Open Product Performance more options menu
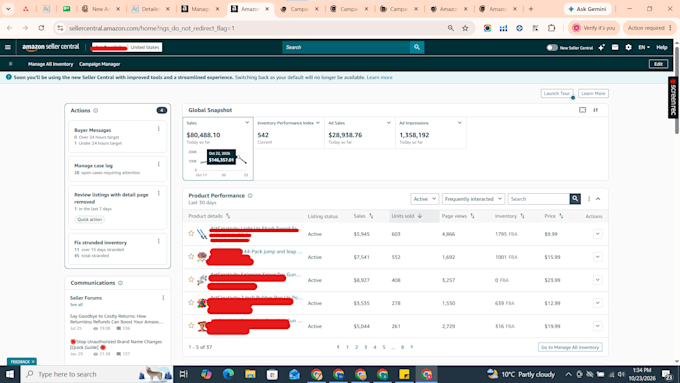Viewport: 680px width, 383px height. (589, 199)
